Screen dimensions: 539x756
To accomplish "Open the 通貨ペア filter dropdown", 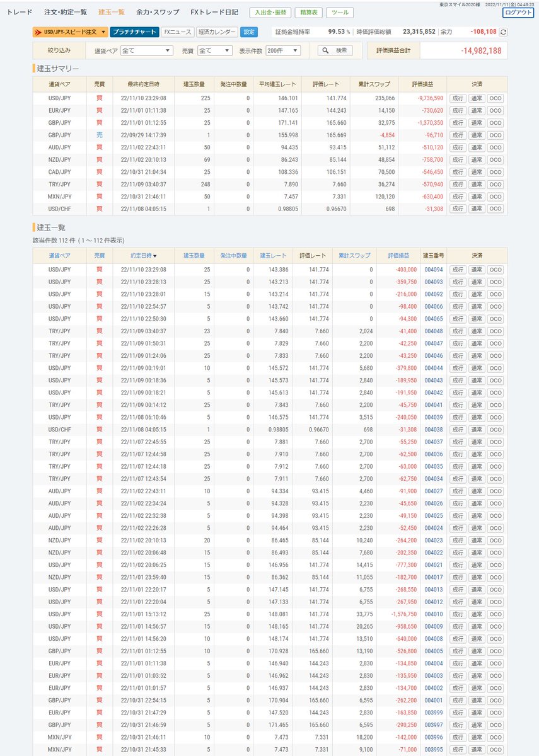I will tap(148, 50).
